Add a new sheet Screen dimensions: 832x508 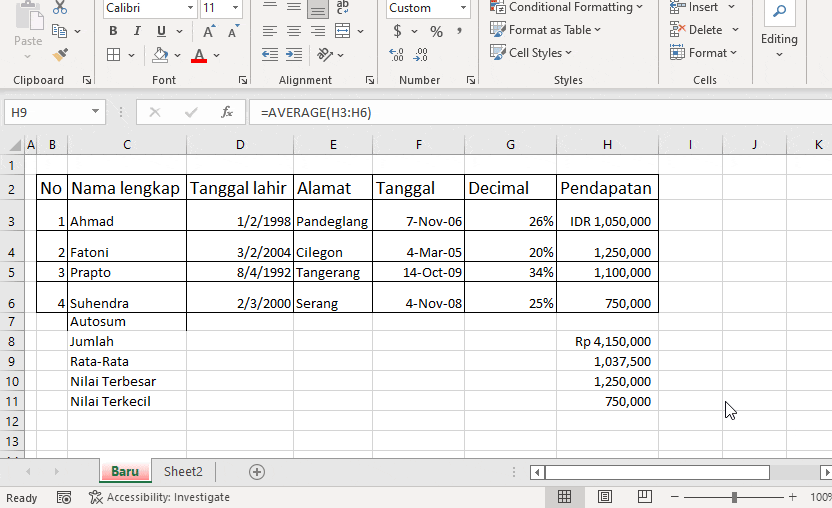257,472
